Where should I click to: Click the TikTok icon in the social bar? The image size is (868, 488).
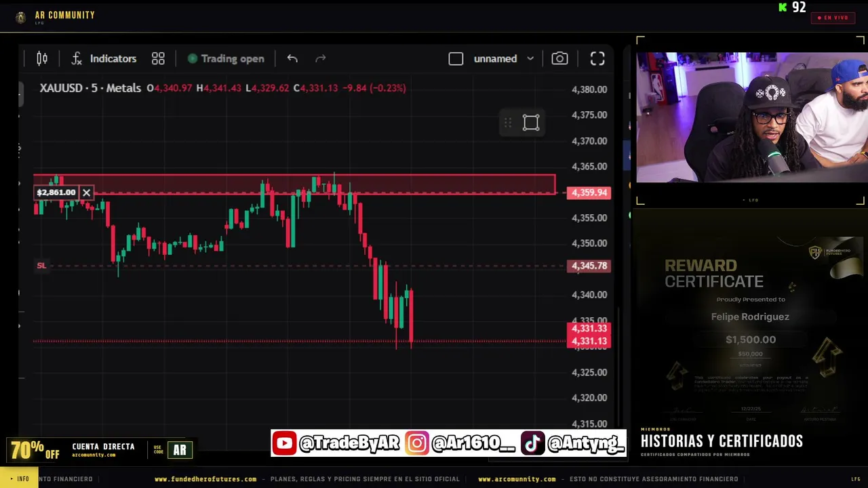point(532,443)
